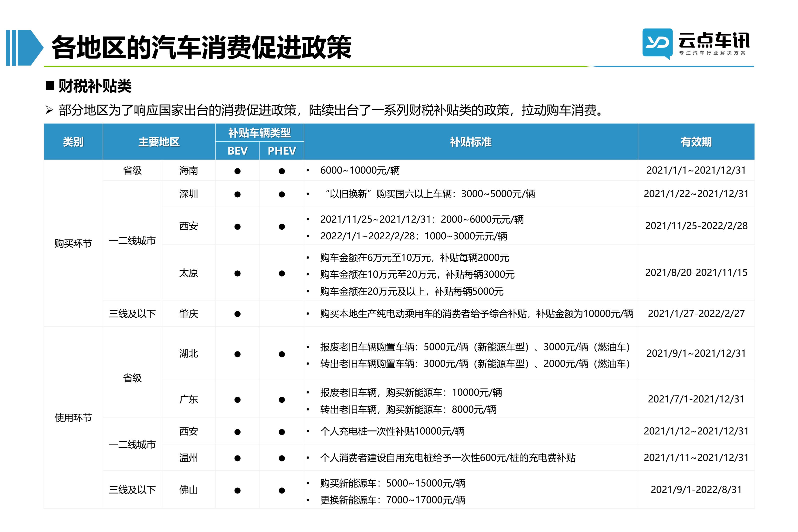Select the 温州 region cell
Screen dimensions: 798x532
click(x=189, y=458)
